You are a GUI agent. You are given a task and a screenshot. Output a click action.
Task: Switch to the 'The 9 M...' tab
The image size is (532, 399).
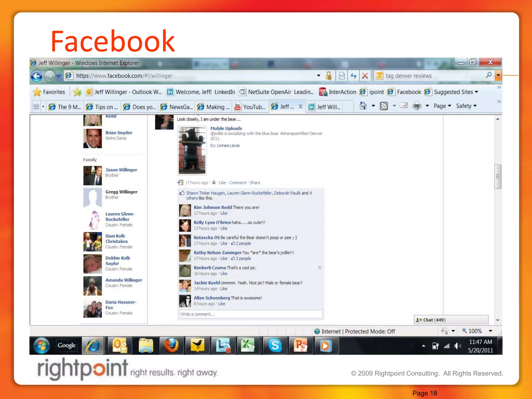(x=65, y=107)
